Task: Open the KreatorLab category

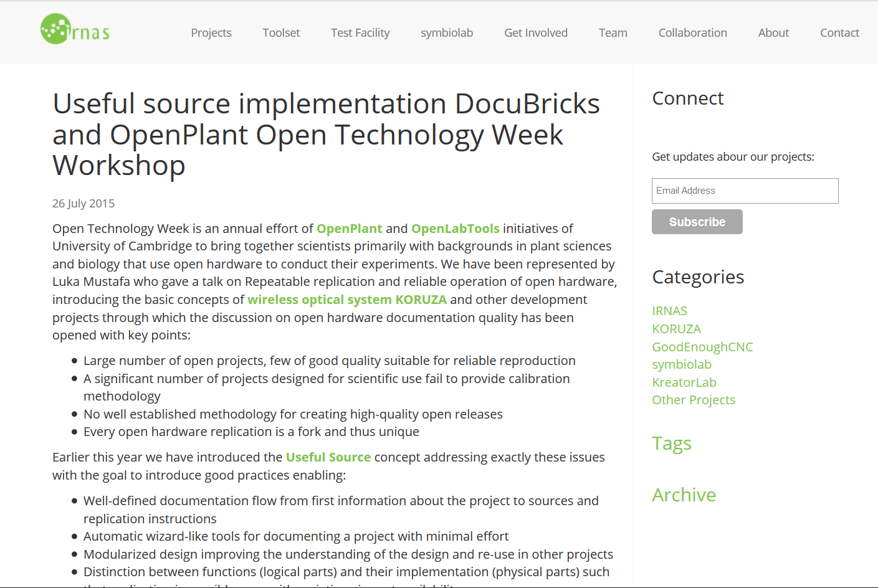Action: 684,382
